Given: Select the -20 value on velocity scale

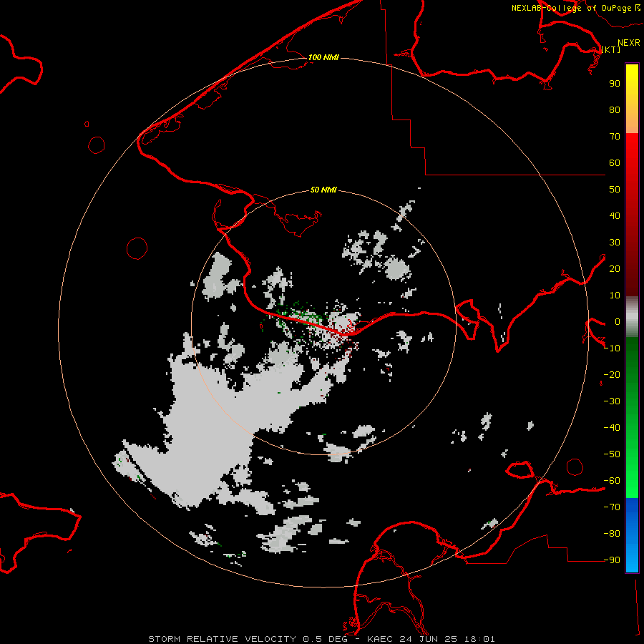Looking at the screenshot, I should point(612,375).
